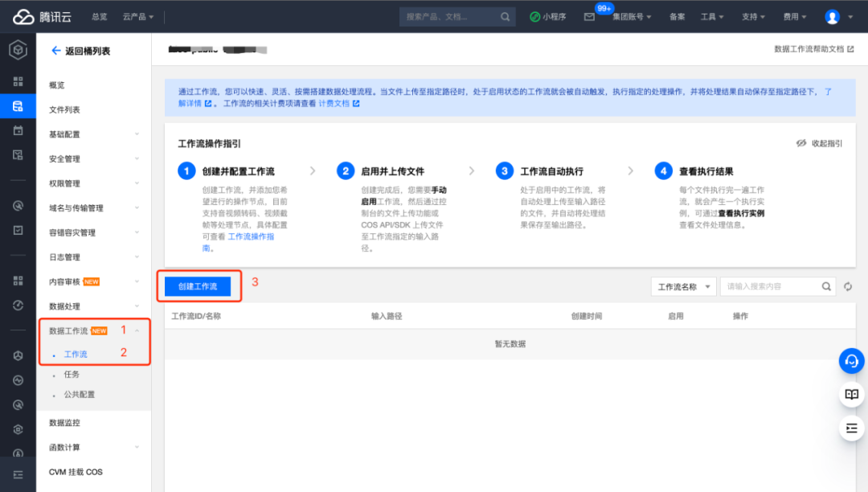Open the 支持 dropdown menu
The image size is (868, 492).
pos(753,17)
